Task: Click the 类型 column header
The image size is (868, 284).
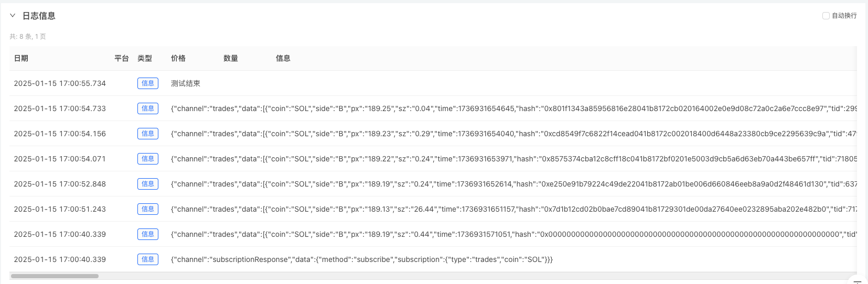Action: [145, 58]
